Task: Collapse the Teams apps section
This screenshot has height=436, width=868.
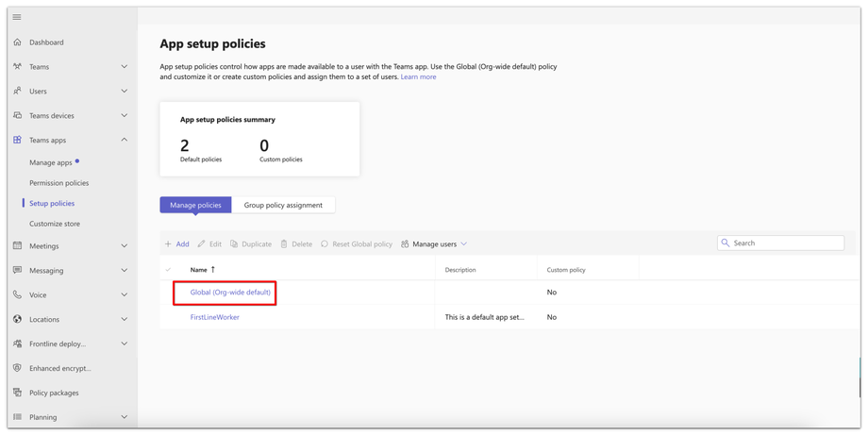Action: pyautogui.click(x=124, y=140)
